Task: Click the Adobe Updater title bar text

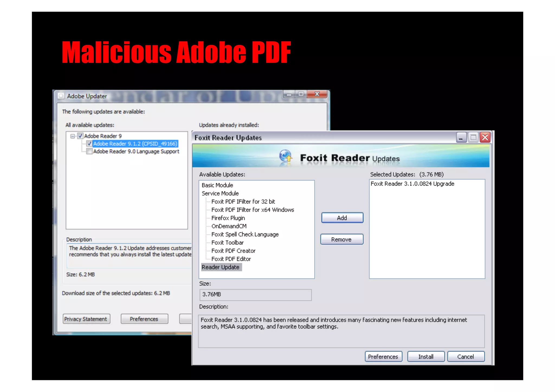Action: click(87, 96)
